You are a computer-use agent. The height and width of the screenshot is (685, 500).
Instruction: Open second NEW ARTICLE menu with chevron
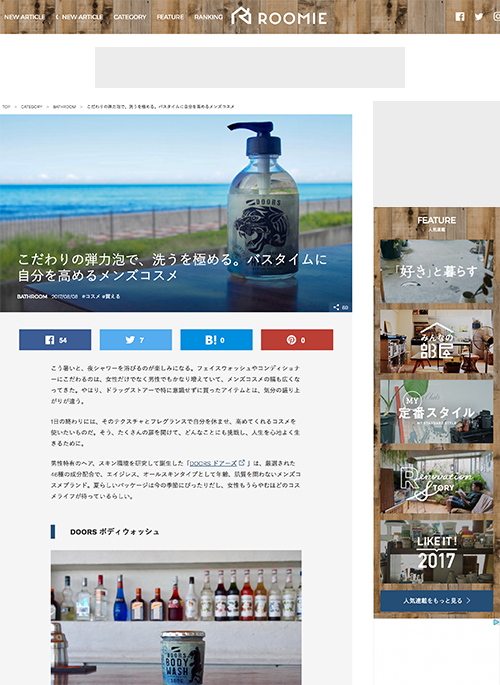click(x=79, y=17)
